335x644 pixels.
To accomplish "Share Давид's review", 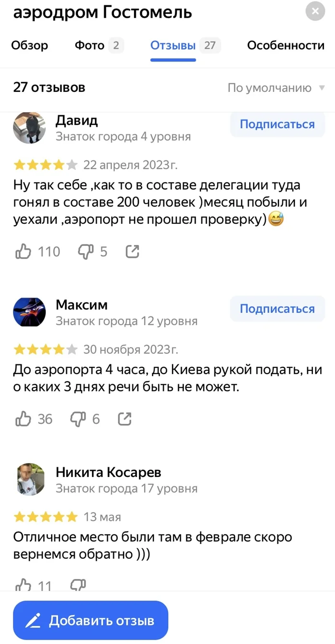I will point(132,252).
